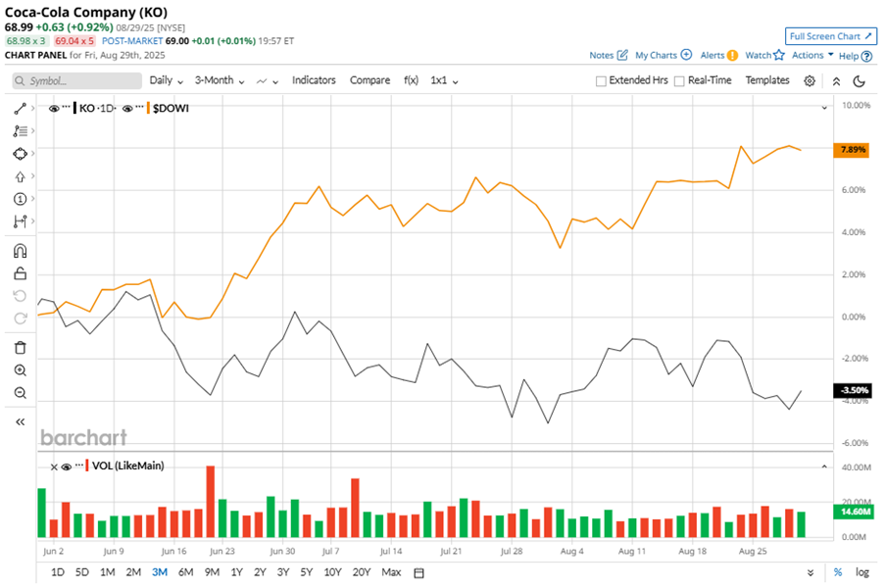Open the chart type line dropdown
This screenshot has width=885, height=588.
click(268, 81)
